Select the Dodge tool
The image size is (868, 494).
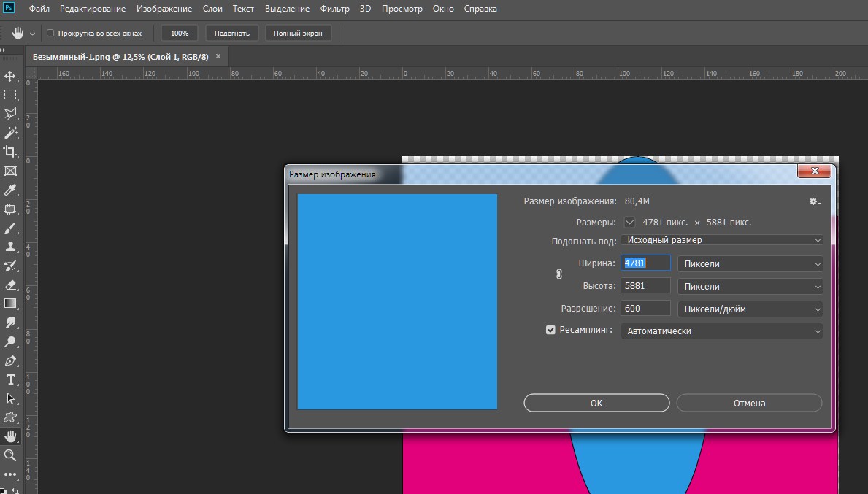[x=10, y=342]
